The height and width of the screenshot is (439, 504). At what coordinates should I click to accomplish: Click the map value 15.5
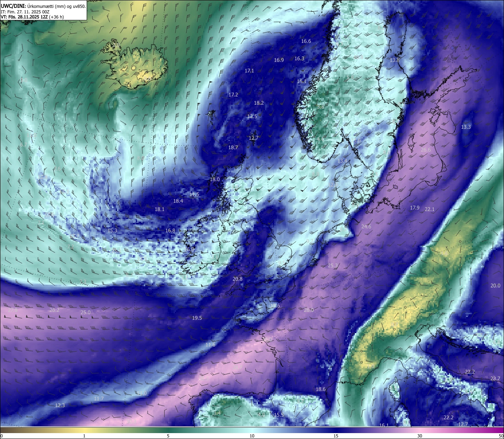tap(279, 415)
